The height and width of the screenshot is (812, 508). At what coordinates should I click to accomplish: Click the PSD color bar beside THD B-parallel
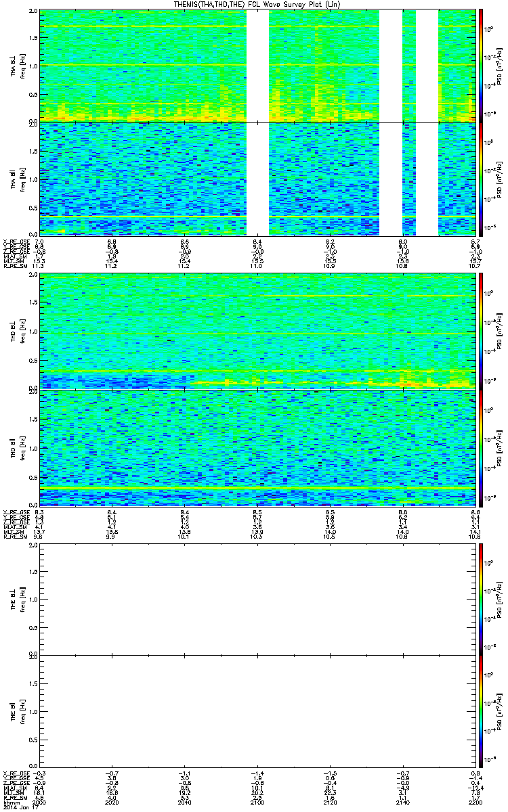point(481,447)
